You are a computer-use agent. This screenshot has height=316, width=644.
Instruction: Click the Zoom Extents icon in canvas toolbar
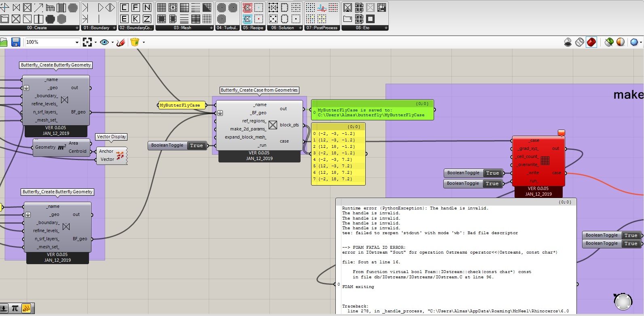pos(87,42)
